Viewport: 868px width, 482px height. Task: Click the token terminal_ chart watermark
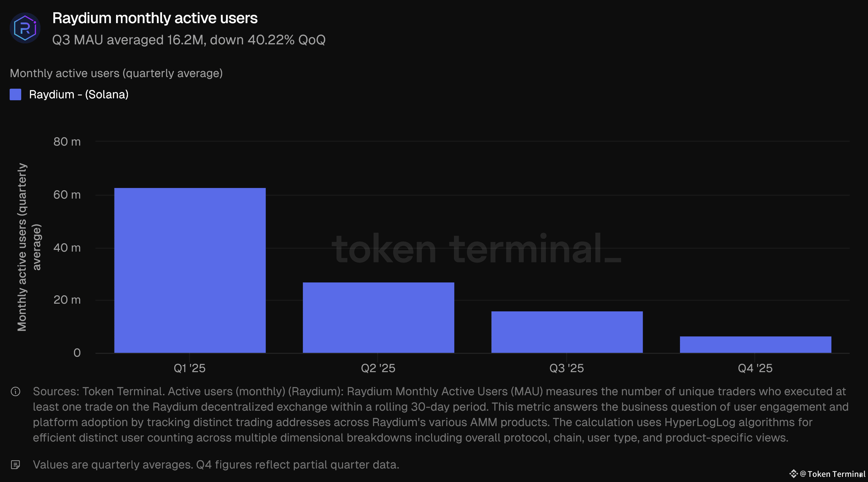[476, 249]
